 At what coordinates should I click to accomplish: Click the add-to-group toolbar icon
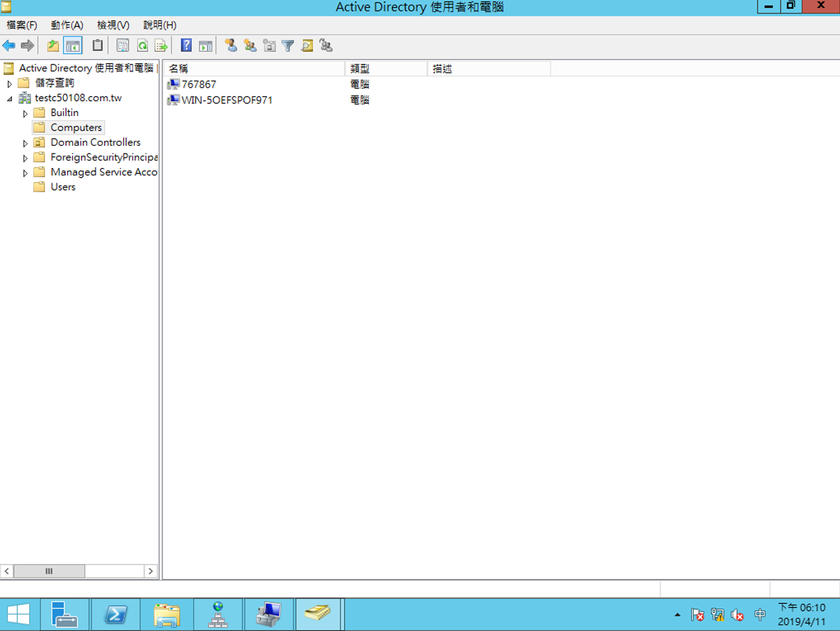click(x=326, y=46)
